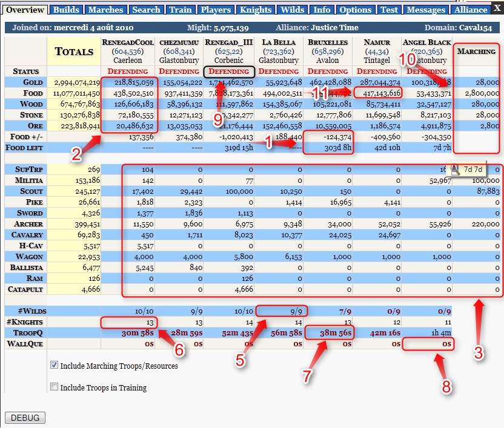Click total archer count 399,451
This screenshot has height=428, width=504.
pos(87,224)
